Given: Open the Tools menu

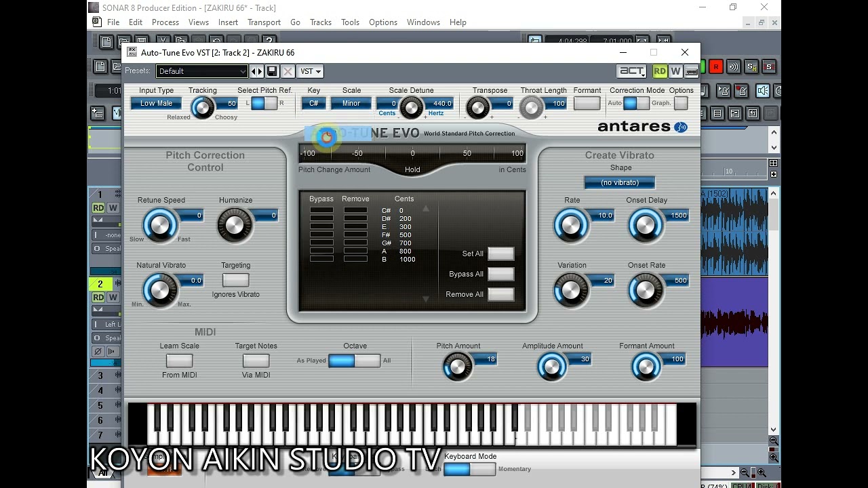Looking at the screenshot, I should [350, 22].
